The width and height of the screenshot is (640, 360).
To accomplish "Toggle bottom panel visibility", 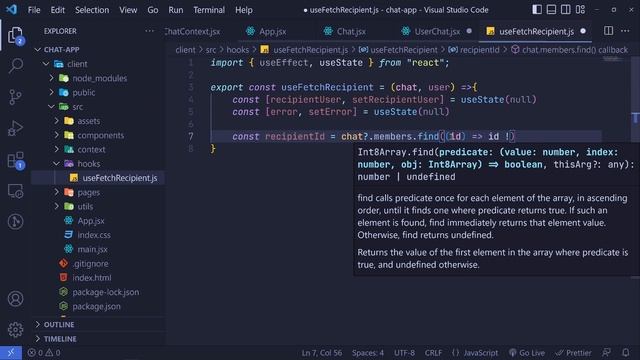I will [x=551, y=9].
